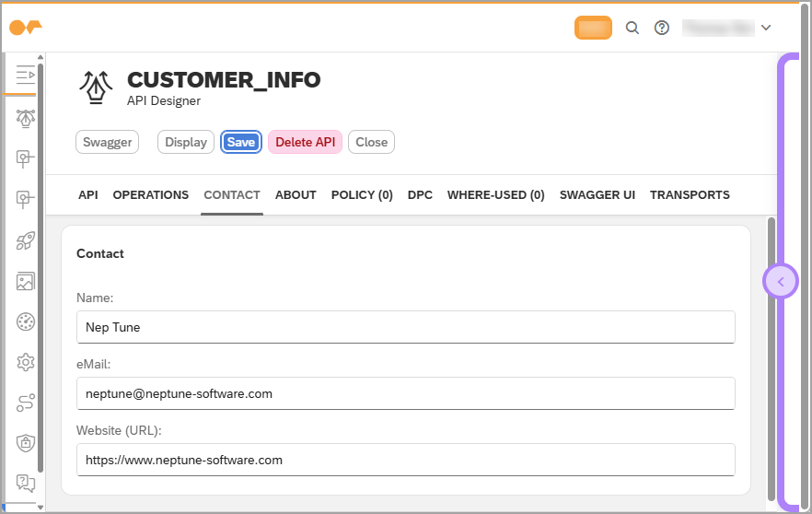Click the sidebar scroll down arrow
Viewport: 812px width, 514px height.
pos(41,508)
